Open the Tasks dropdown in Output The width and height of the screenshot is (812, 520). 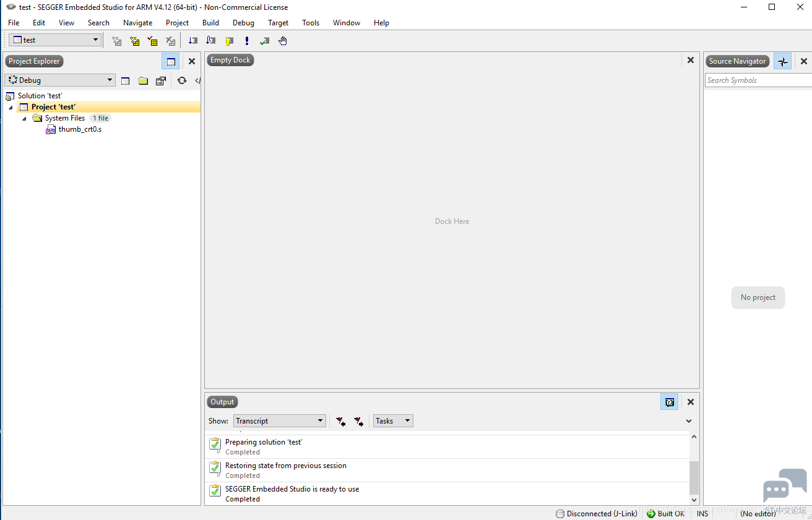click(x=393, y=421)
